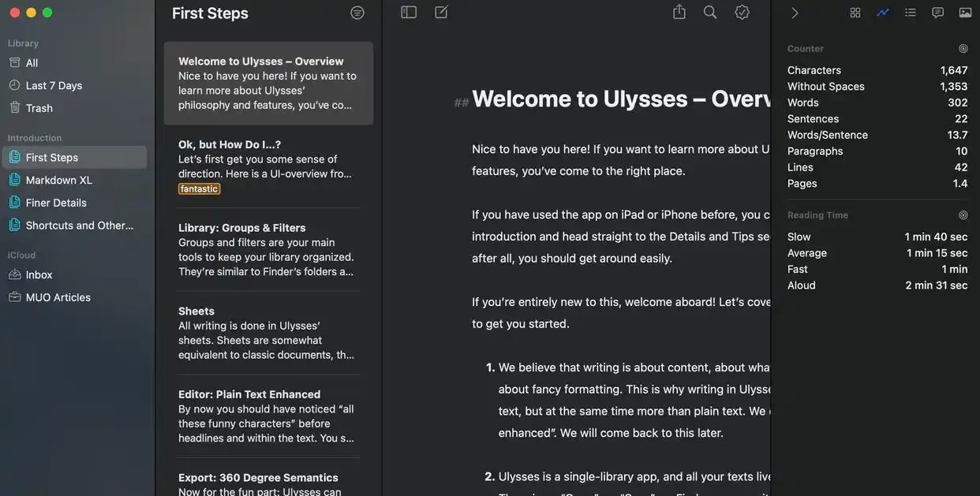Open the iCloud Inbox
The width and height of the screenshot is (980, 496).
tap(39, 274)
